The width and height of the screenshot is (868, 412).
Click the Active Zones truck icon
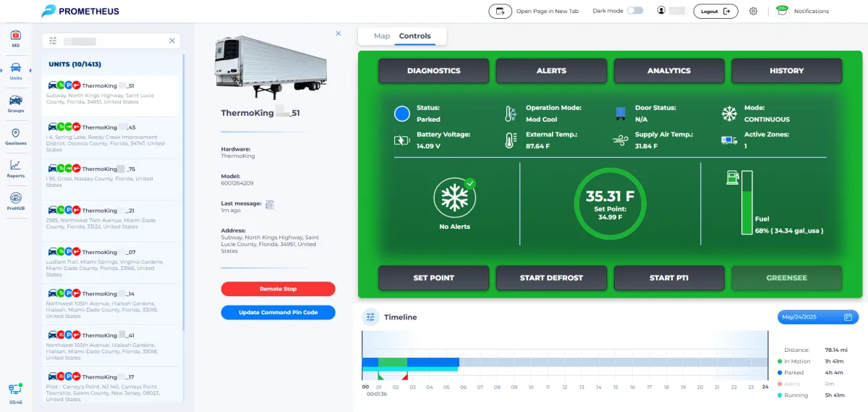(729, 140)
